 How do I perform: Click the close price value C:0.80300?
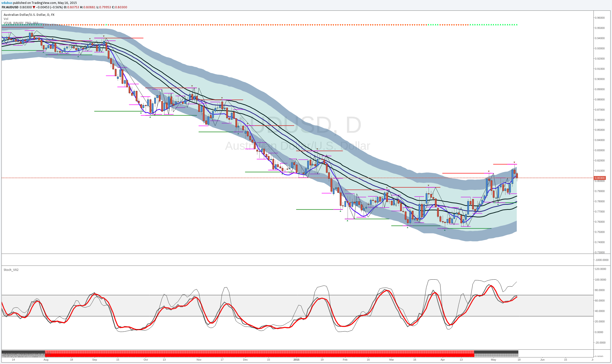tap(119, 7)
